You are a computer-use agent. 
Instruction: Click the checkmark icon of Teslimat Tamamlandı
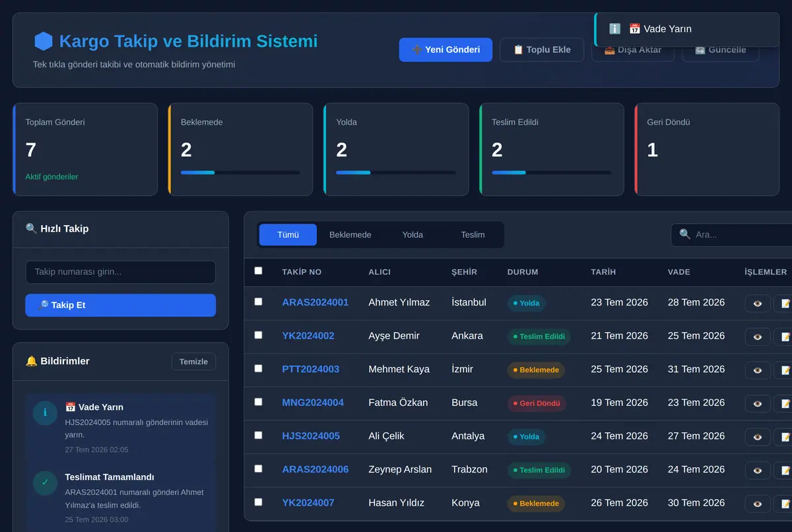[x=45, y=482]
